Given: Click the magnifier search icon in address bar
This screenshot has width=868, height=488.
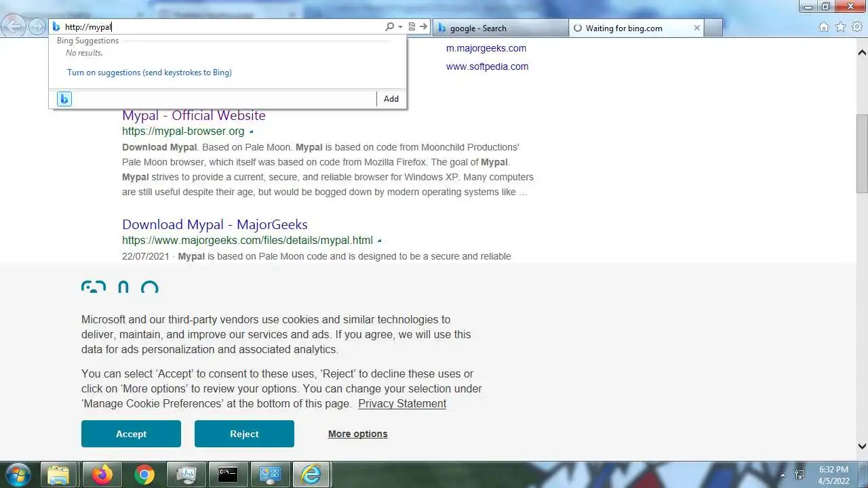Looking at the screenshot, I should (389, 27).
